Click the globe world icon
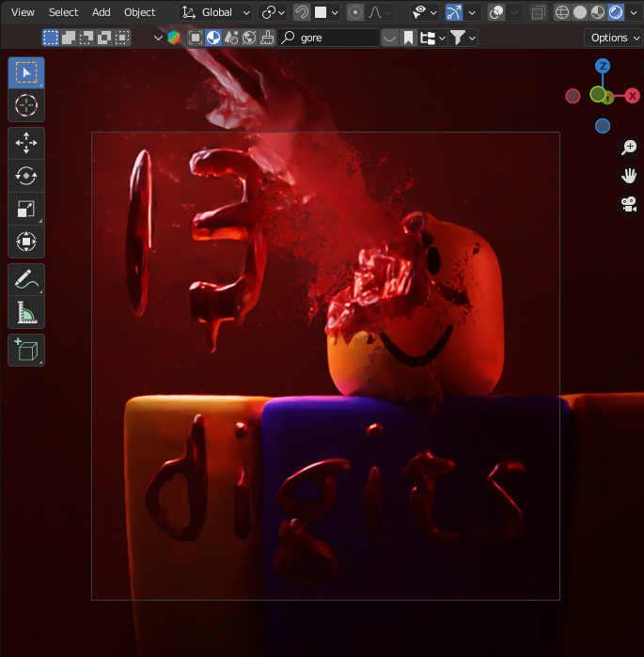The width and height of the screenshot is (644, 657). click(249, 38)
